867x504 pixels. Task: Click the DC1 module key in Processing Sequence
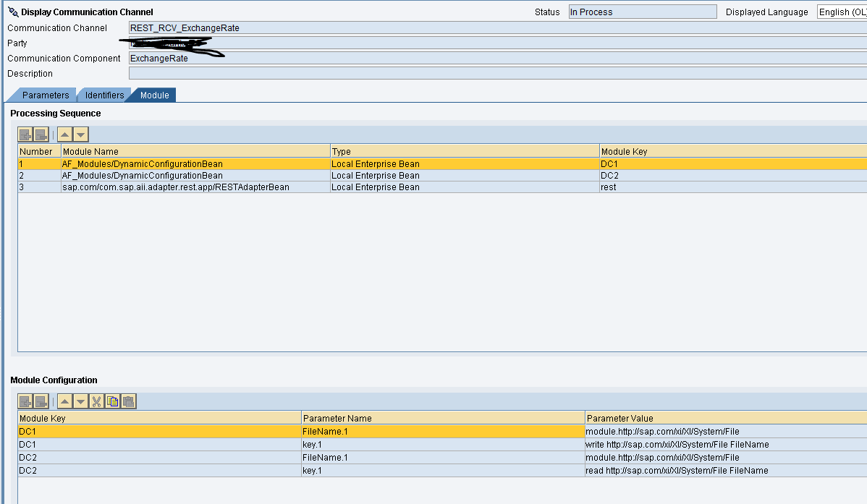[733, 163]
